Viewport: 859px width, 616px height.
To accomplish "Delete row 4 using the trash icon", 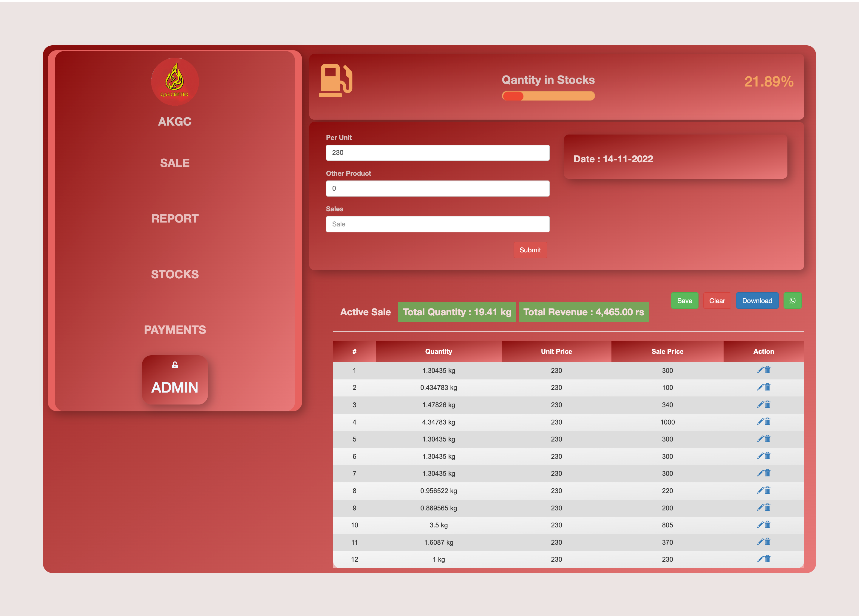I will click(x=767, y=422).
